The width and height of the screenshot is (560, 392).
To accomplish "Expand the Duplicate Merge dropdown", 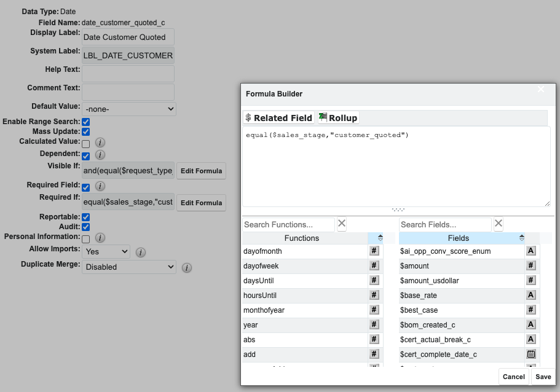I will (129, 267).
